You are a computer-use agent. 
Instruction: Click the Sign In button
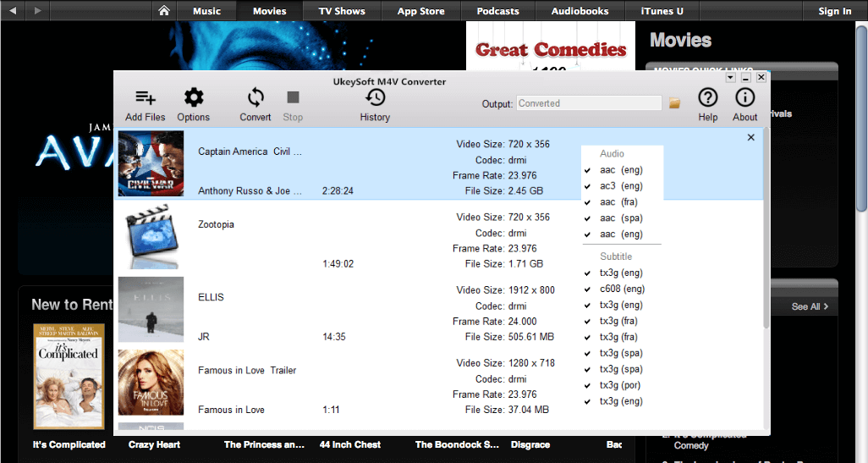click(834, 11)
